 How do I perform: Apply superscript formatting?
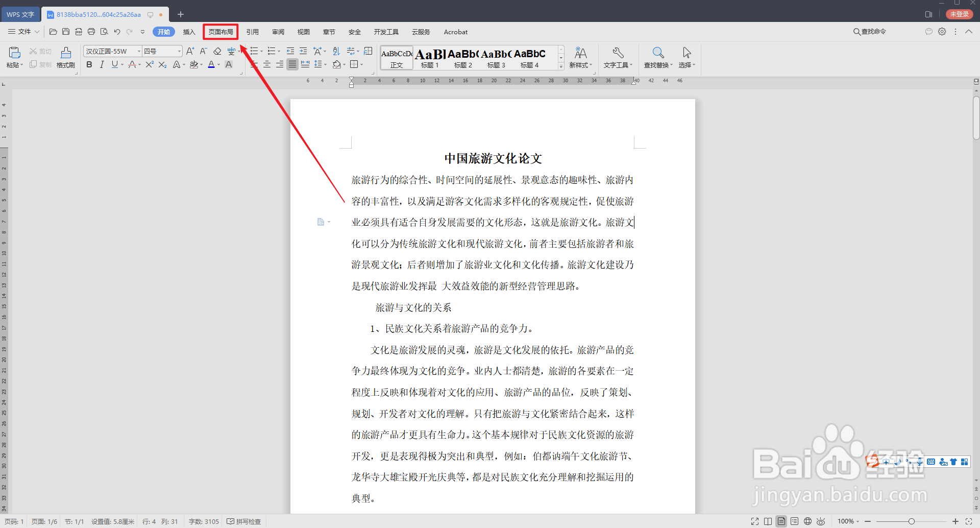pos(150,64)
